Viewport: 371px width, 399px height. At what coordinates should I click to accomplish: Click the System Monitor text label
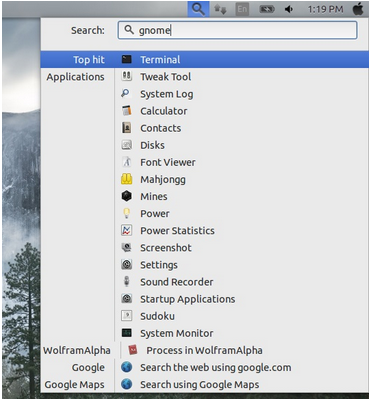pos(177,333)
